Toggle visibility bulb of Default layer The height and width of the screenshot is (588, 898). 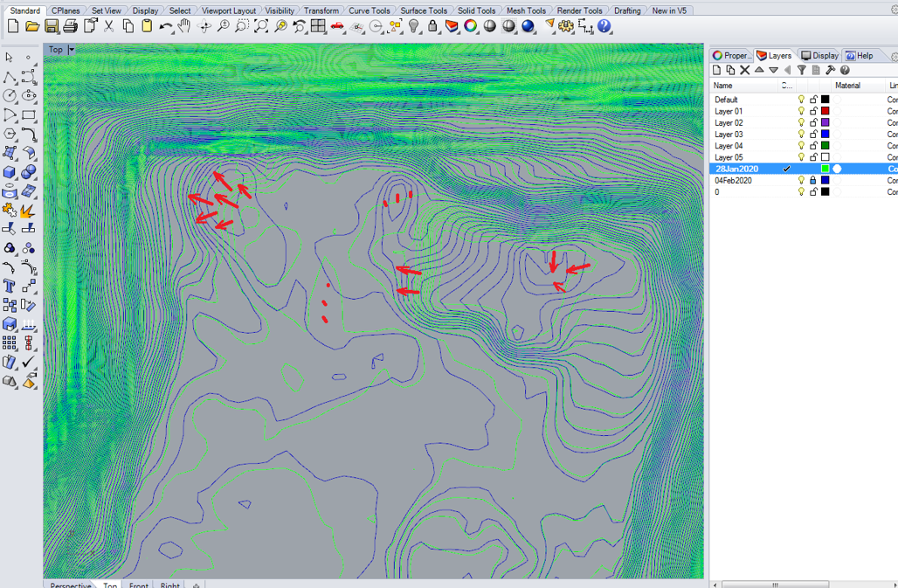click(801, 100)
